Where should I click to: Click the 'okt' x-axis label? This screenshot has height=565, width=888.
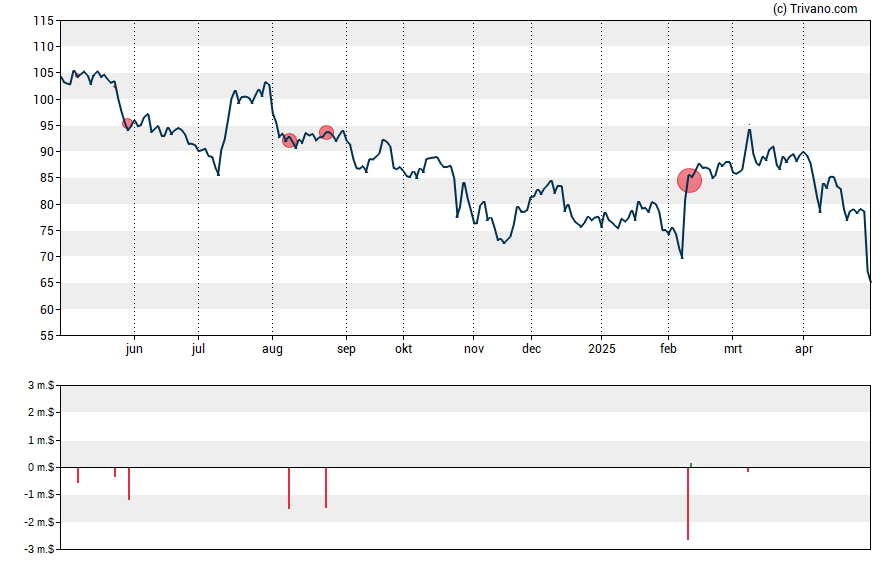pos(404,349)
